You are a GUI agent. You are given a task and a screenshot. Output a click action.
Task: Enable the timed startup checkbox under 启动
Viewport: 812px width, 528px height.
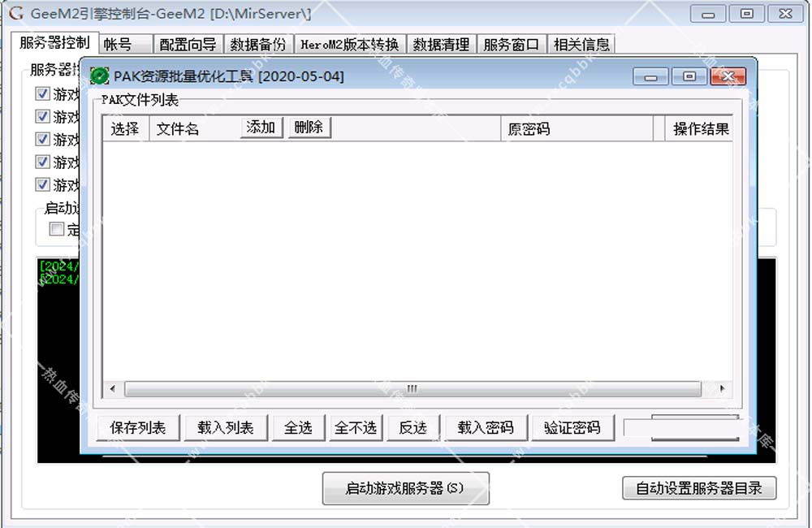[57, 229]
